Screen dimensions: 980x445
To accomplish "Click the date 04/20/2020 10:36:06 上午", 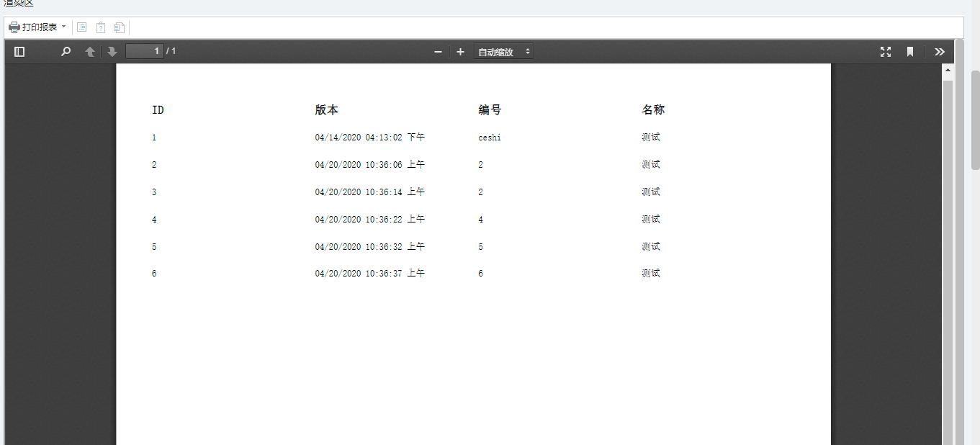I will pyautogui.click(x=370, y=165).
